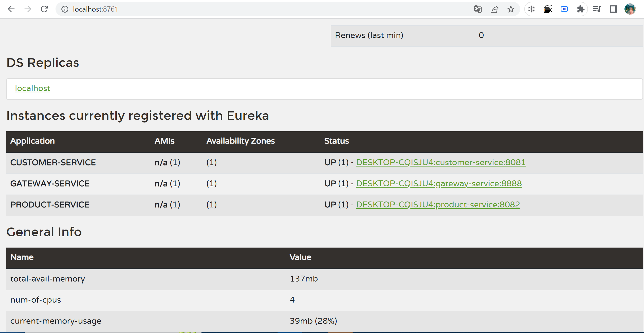Open the site information icon

[65, 9]
